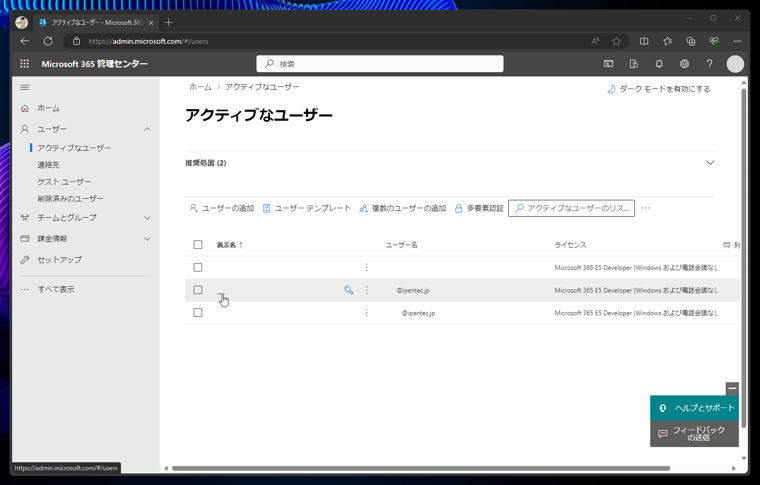Open browser collections icon
This screenshot has width=760, height=485.
click(x=691, y=41)
